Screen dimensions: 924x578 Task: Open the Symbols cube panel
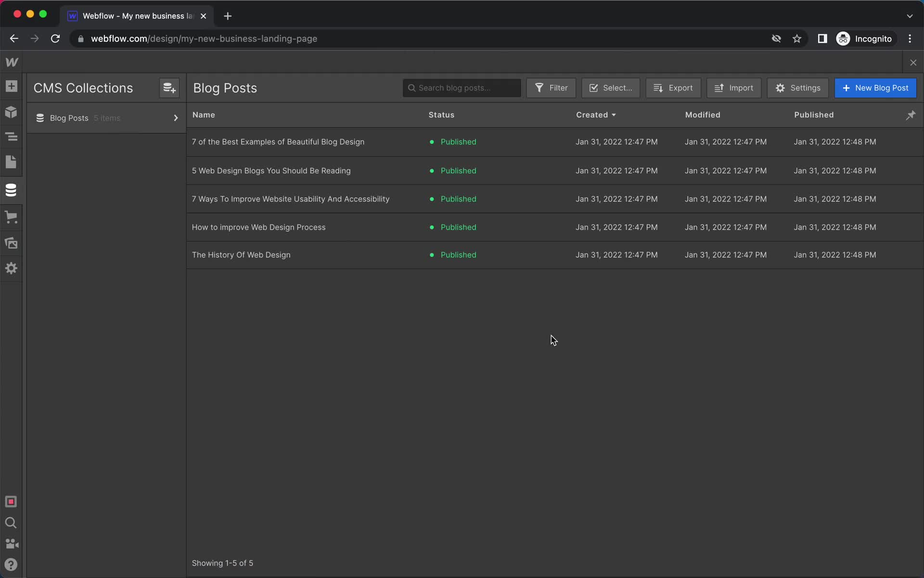pyautogui.click(x=11, y=112)
